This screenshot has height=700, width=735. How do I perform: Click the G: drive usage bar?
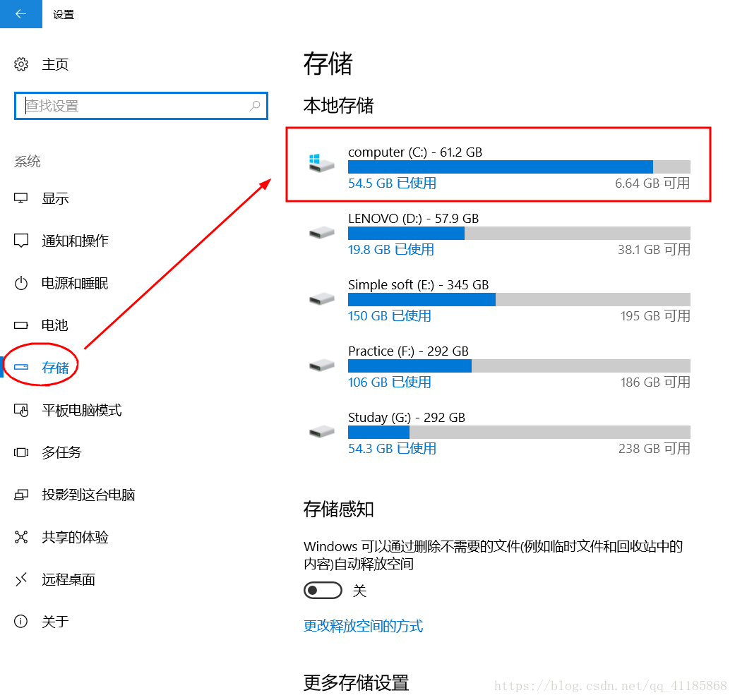(x=519, y=432)
